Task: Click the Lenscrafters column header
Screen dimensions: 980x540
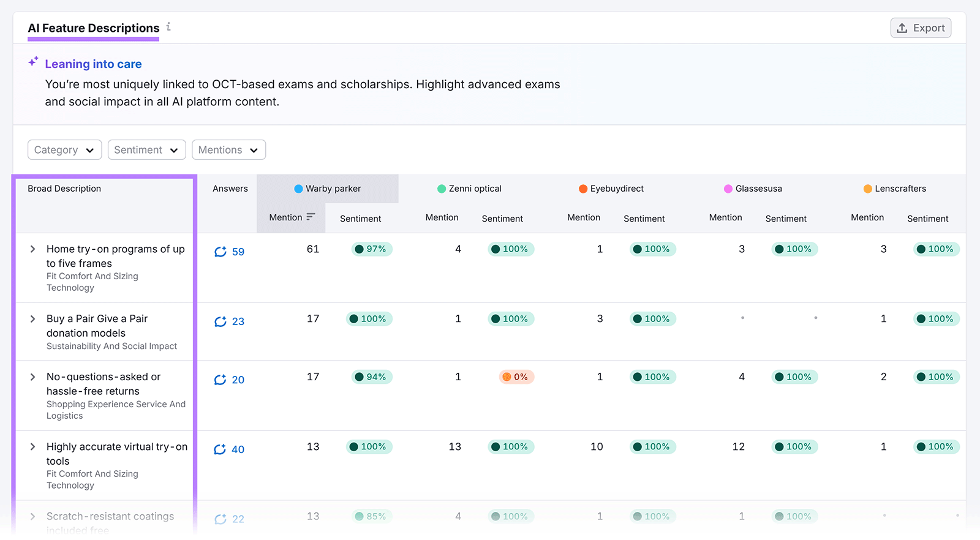Action: point(895,189)
